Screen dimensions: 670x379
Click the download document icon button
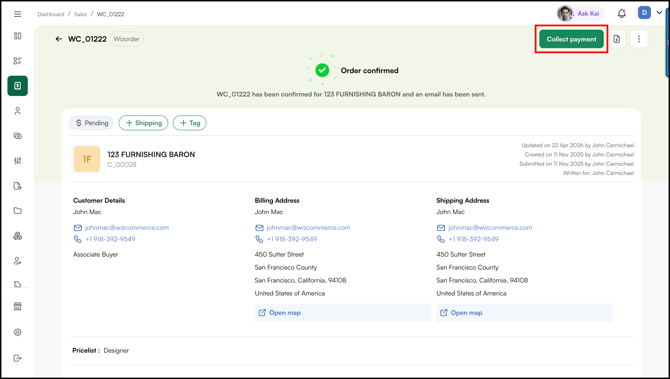[617, 39]
